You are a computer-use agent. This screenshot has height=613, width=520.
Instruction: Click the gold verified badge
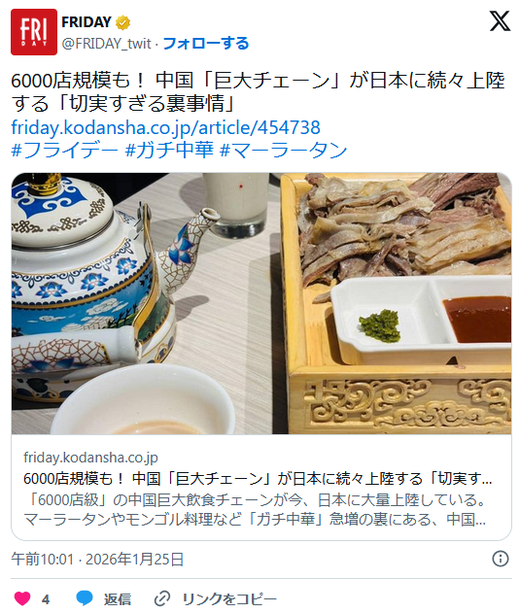point(123,23)
